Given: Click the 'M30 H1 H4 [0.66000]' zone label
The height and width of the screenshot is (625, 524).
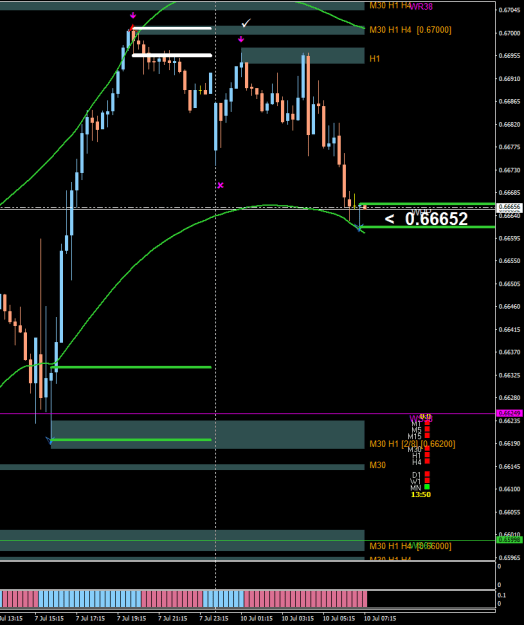Looking at the screenshot, I should [410, 546].
